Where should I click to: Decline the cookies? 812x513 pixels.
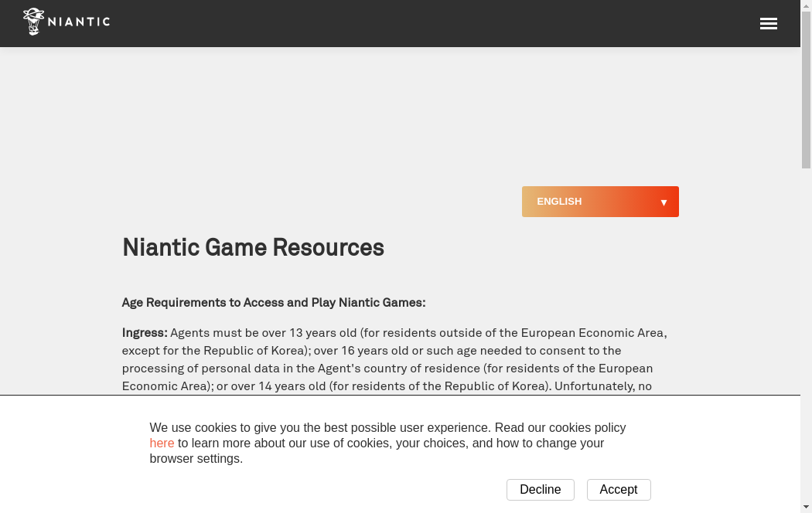tap(540, 490)
